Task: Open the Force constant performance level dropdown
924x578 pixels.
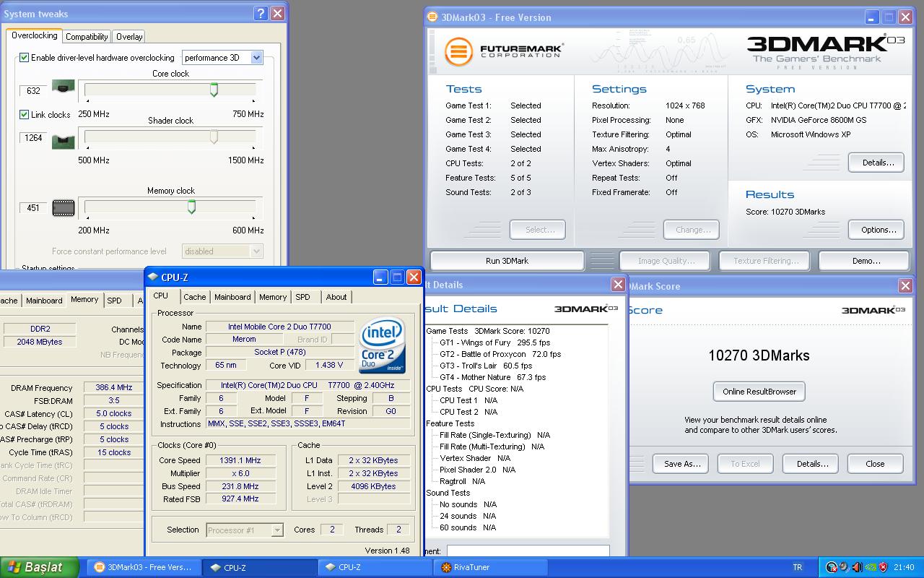Action: point(222,251)
